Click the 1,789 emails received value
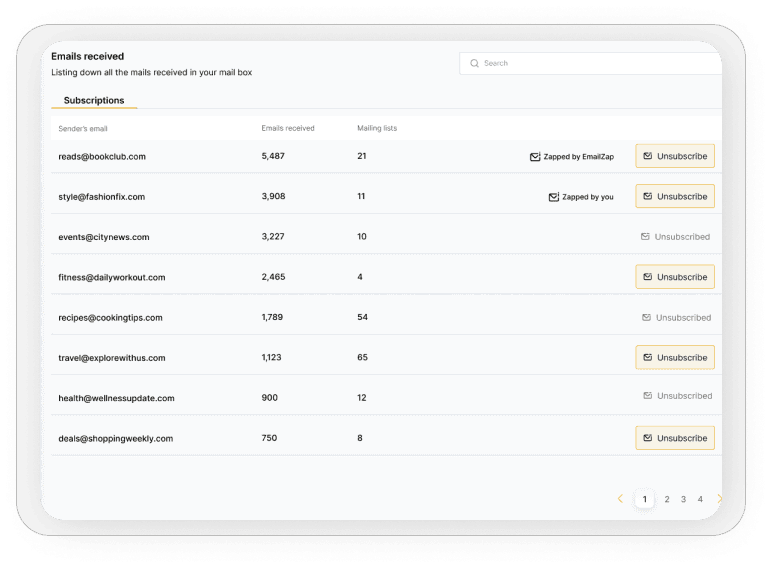The height and width of the screenshot is (569, 772). point(272,317)
